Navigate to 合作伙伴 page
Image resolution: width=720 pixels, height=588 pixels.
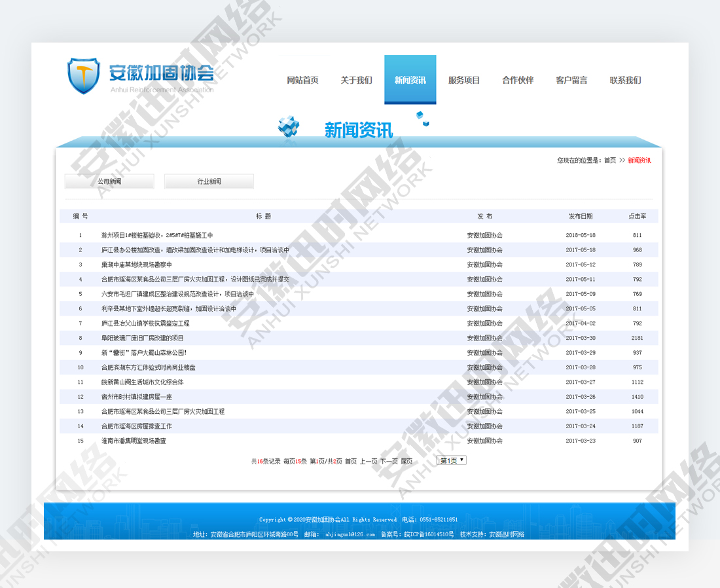tap(518, 81)
